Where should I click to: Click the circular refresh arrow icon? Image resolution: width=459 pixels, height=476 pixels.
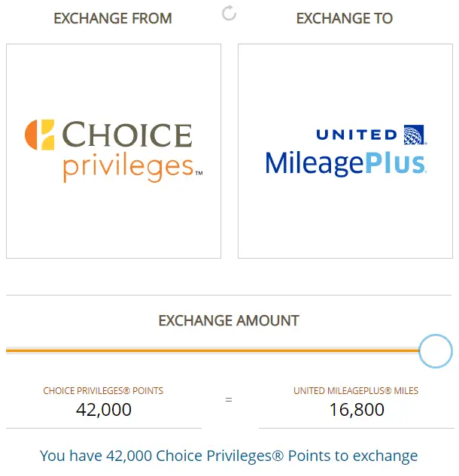(229, 14)
